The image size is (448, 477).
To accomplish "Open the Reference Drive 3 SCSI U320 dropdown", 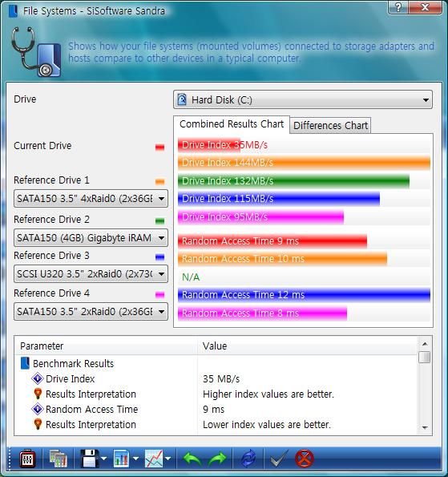I will [91, 274].
